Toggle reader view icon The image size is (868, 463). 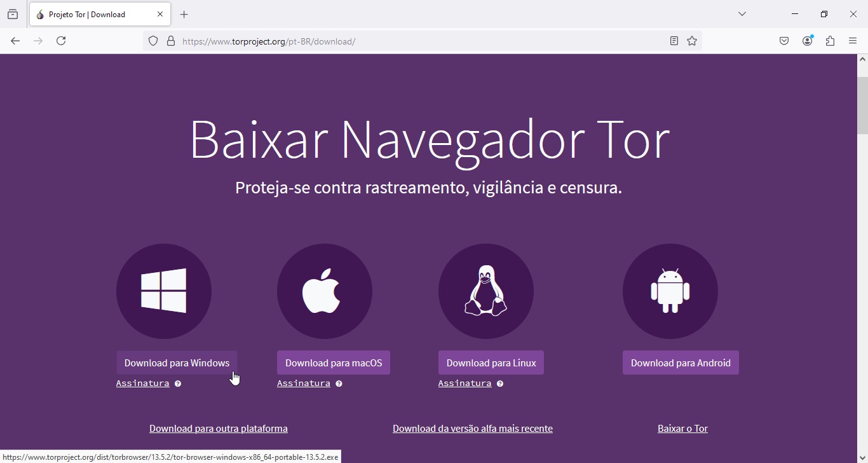click(x=674, y=41)
